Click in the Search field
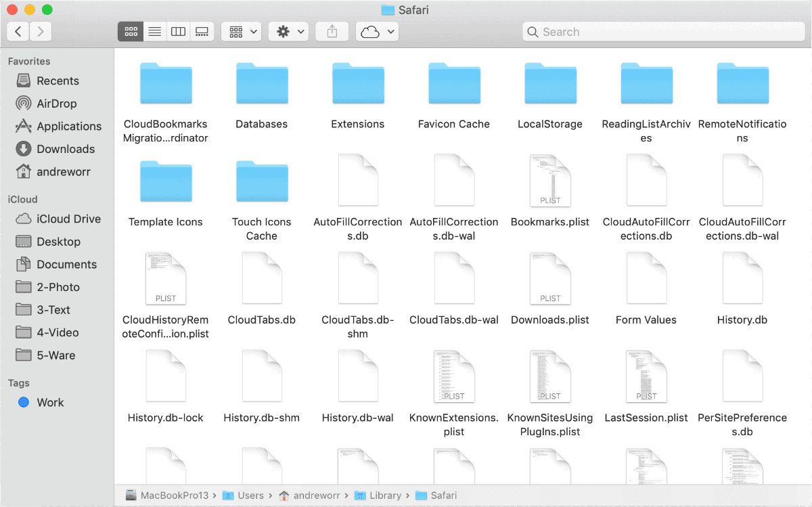This screenshot has width=812, height=507. click(x=663, y=32)
